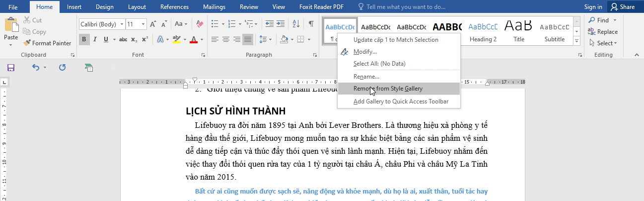Toggle Justify alignment
The height and width of the screenshot is (201, 644).
click(x=248, y=39)
